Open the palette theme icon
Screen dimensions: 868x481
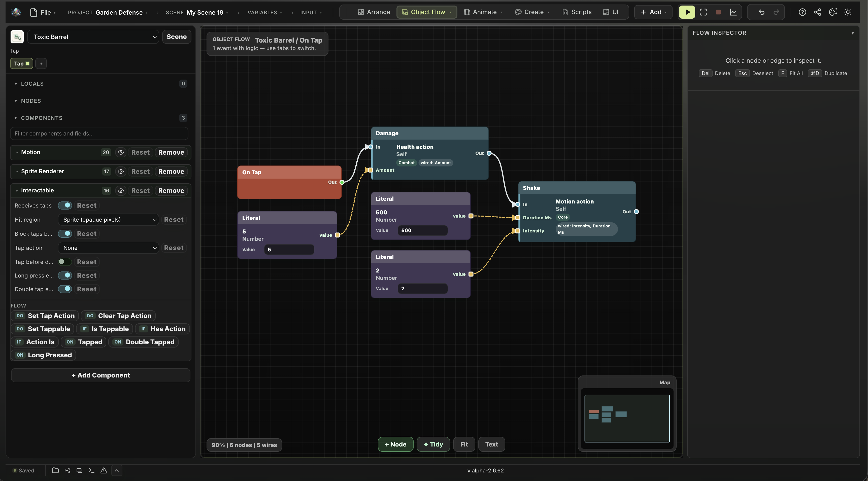[833, 12]
